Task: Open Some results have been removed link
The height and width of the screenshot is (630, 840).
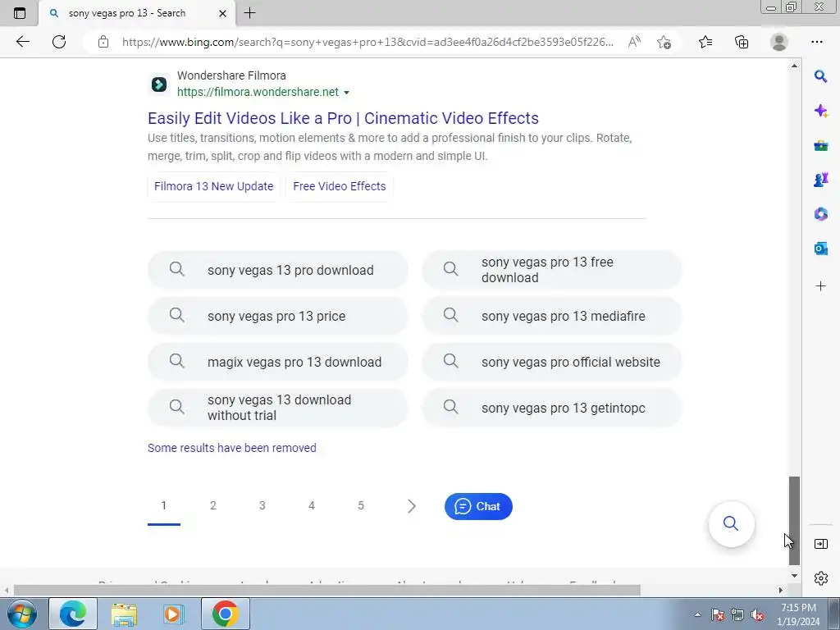Action: click(x=232, y=448)
